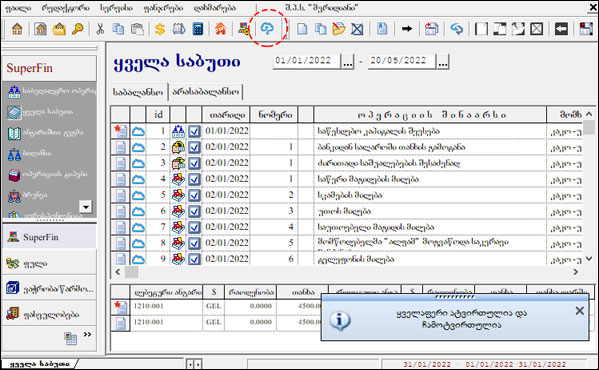Open the რედაქტორი menu
The image size is (599, 370).
tap(66, 8)
